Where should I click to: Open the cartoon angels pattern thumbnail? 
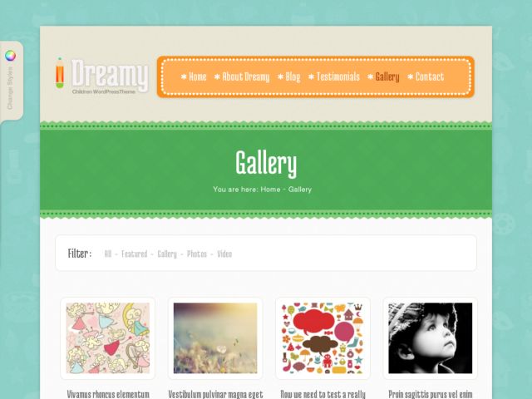point(108,338)
